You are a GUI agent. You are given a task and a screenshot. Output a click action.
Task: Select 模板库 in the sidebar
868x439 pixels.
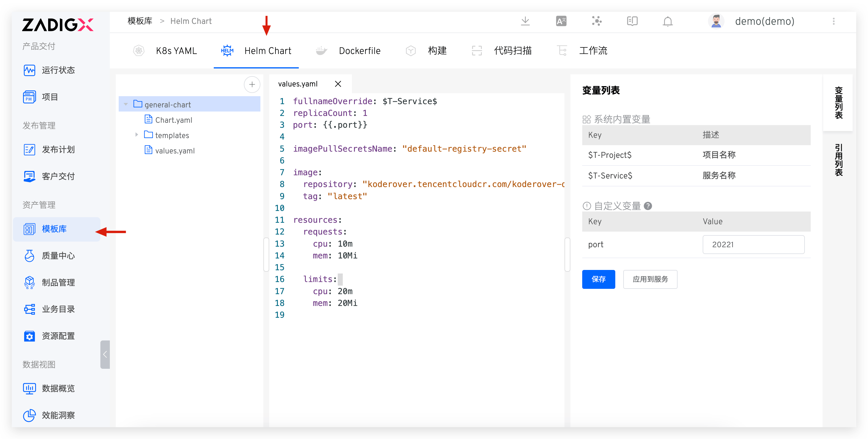(x=57, y=229)
